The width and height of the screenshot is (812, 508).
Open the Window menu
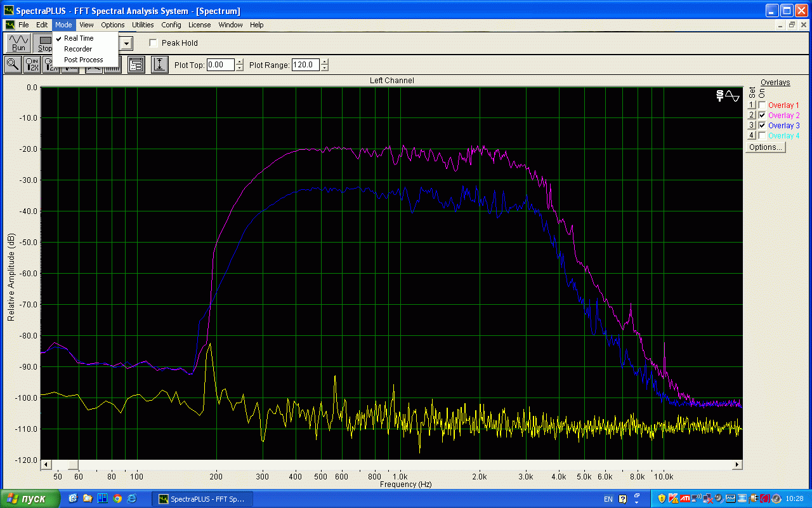coord(230,25)
